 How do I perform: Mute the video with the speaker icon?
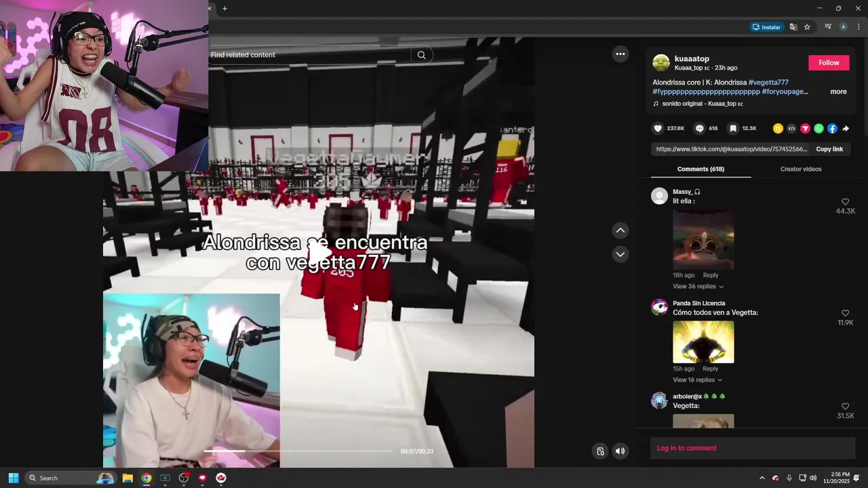(620, 451)
